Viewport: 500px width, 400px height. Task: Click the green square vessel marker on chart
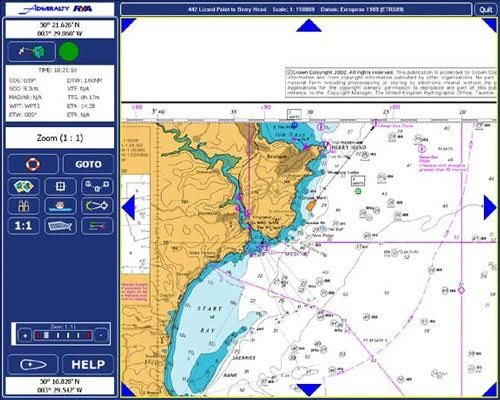tap(358, 191)
